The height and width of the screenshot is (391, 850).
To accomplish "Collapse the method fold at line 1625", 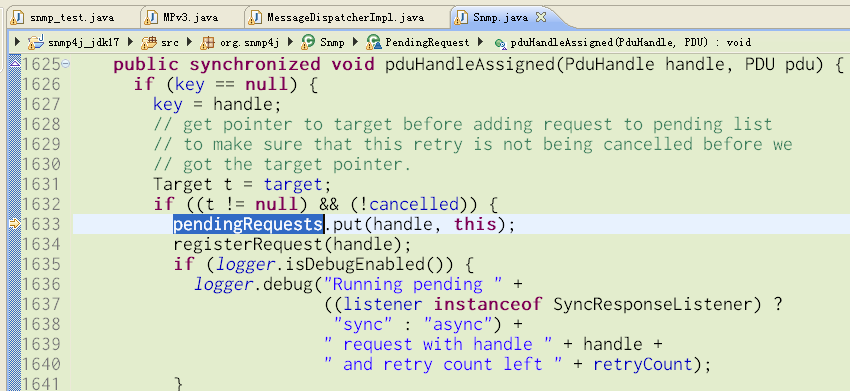I will click(66, 64).
